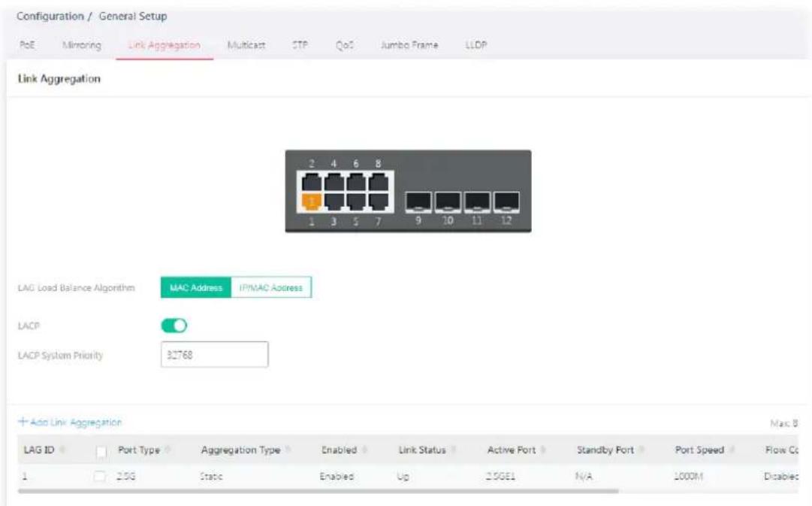Click the table horizontal scrollbar
Viewport: 812px width, 506px height.
click(318, 491)
